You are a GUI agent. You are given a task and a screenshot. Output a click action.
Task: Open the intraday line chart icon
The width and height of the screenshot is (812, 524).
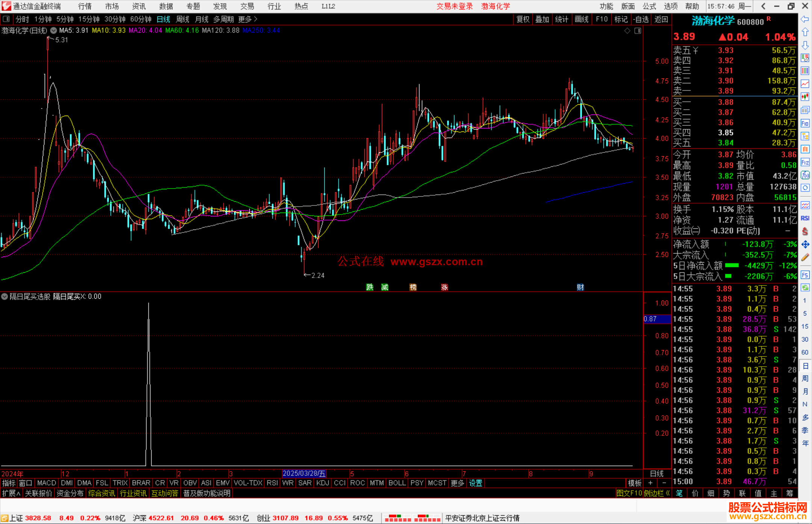click(x=805, y=84)
